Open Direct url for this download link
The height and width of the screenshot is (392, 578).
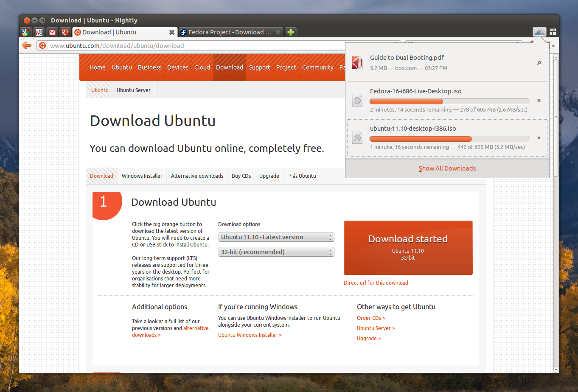click(x=376, y=283)
